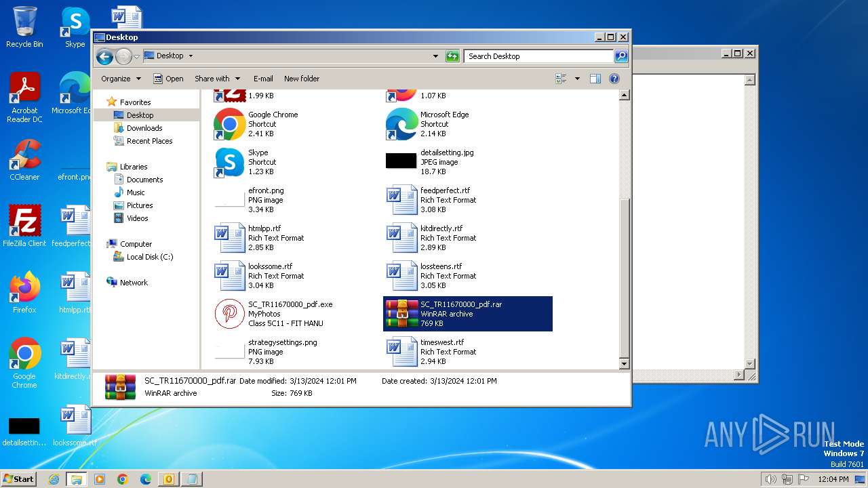Open CCleaner desktop icon
Image resolution: width=868 pixels, height=488 pixels.
[24, 160]
